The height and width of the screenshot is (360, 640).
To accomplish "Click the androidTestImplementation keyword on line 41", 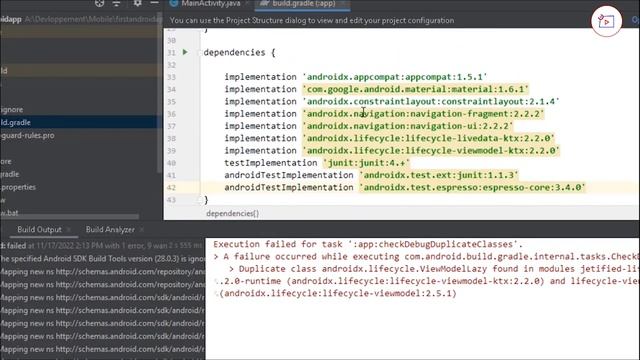I will [289, 175].
